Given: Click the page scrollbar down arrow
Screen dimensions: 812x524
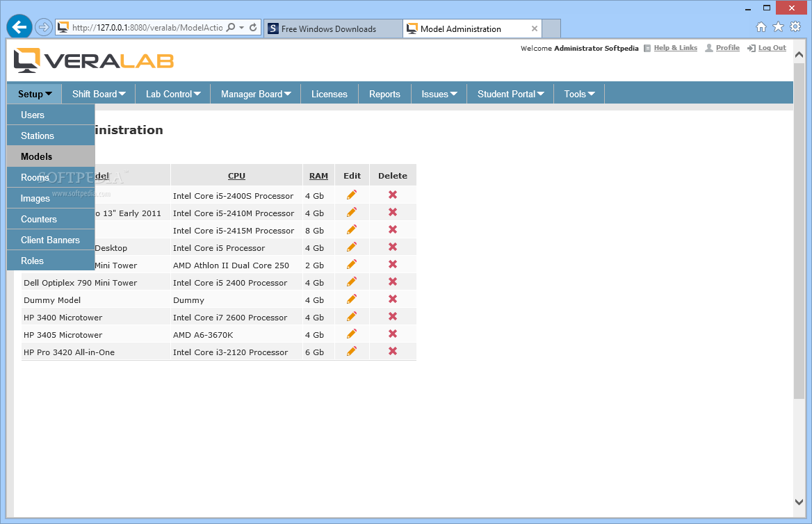Looking at the screenshot, I should coord(799,502).
